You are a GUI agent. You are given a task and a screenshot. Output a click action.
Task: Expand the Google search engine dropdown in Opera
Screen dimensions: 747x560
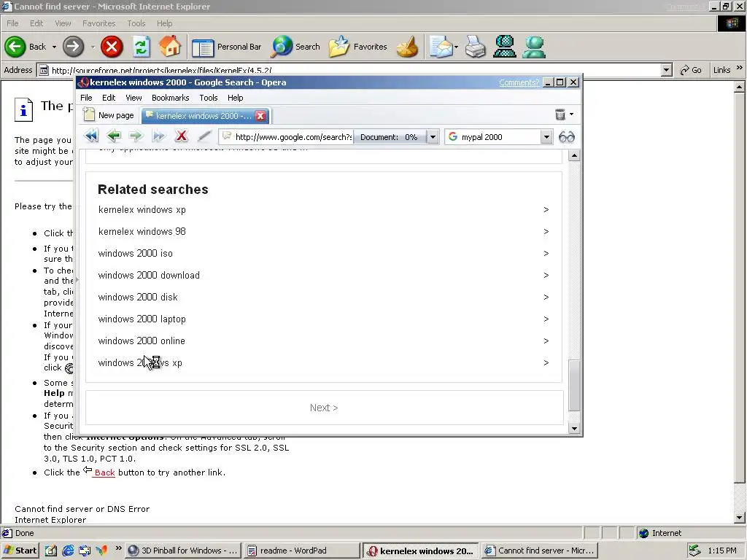[546, 137]
